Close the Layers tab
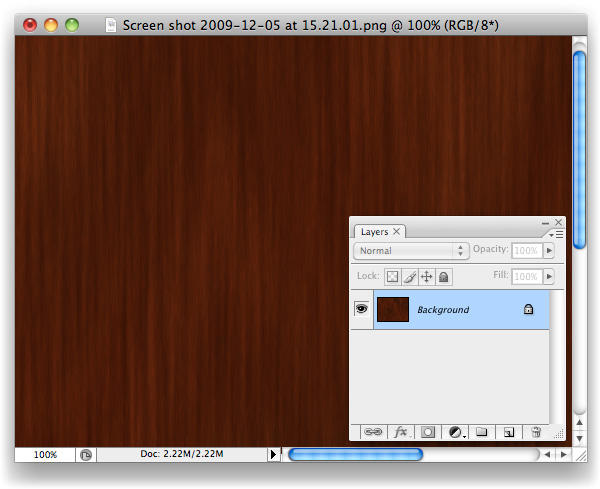The height and width of the screenshot is (489, 600). coord(397,232)
